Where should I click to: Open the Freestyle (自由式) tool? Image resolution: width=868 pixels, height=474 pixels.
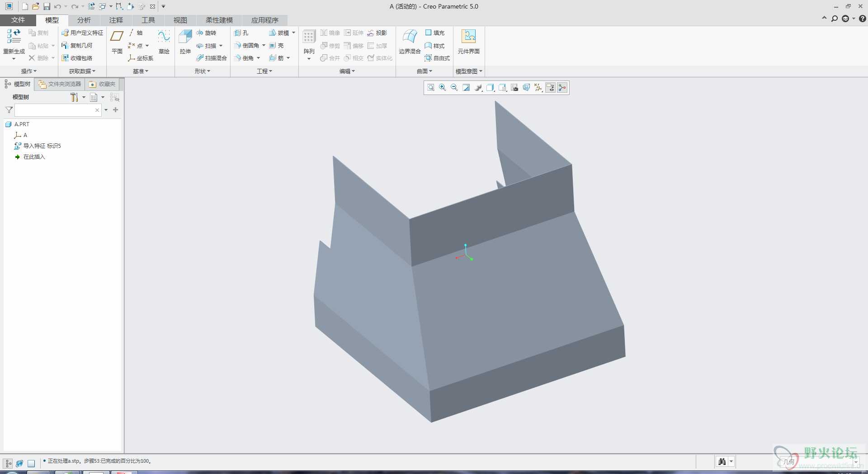pyautogui.click(x=437, y=58)
